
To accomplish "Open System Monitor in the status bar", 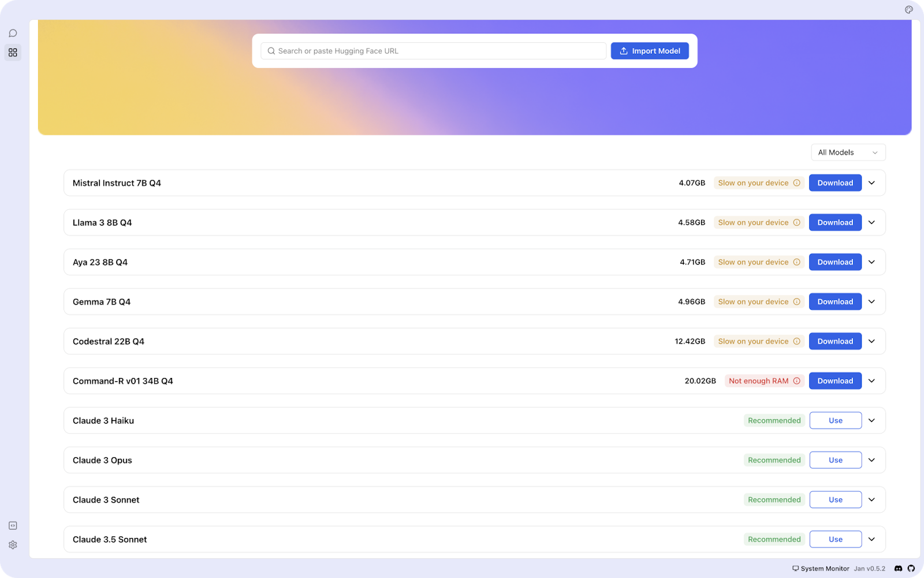I will click(x=821, y=569).
